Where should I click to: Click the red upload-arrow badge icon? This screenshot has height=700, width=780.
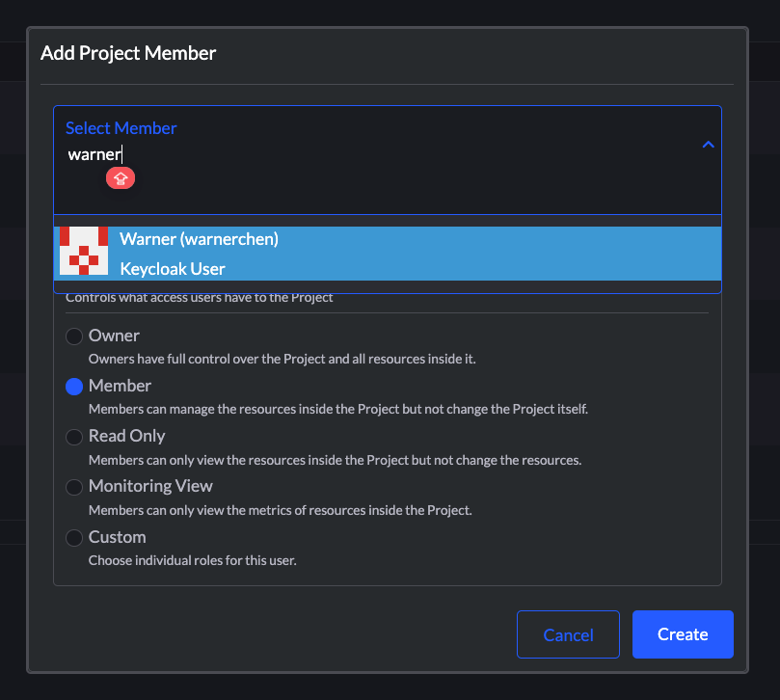pos(121,178)
